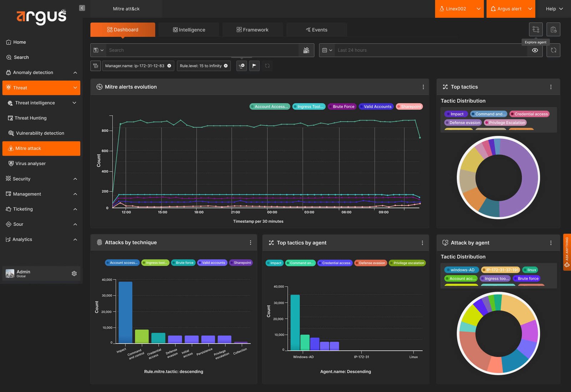
Task: Click the flag icon in filter bar
Action: 254,66
